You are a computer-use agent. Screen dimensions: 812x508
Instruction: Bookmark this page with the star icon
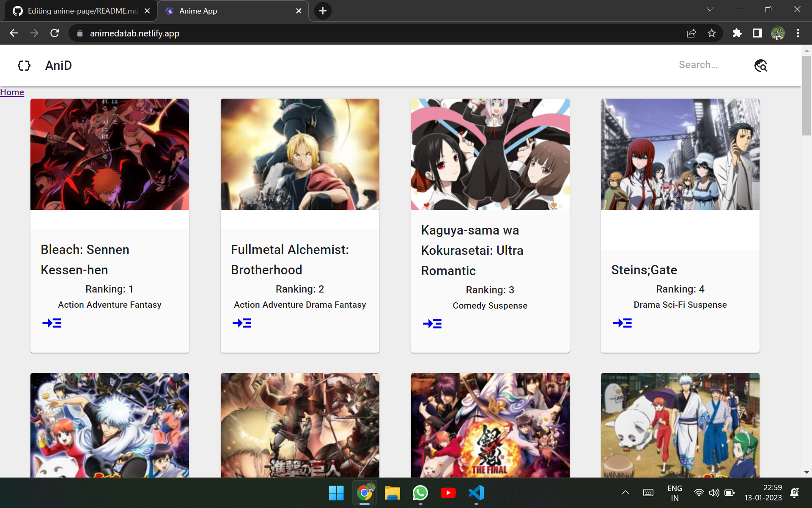(712, 33)
